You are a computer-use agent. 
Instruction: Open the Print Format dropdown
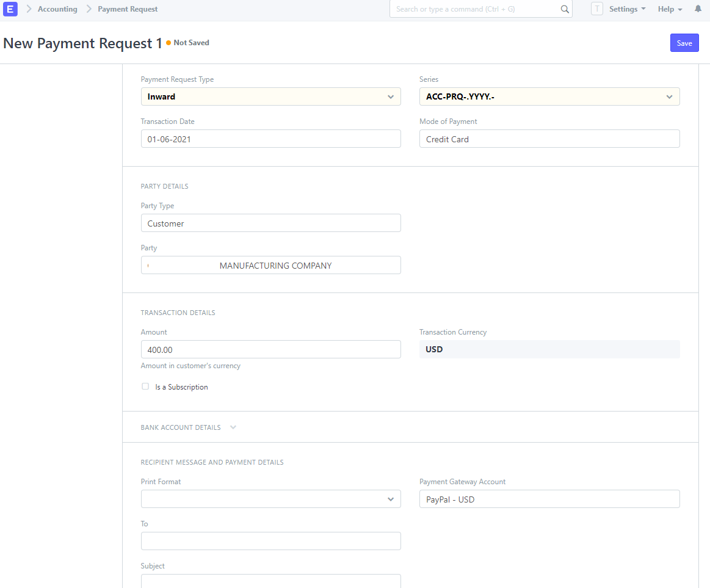click(x=391, y=499)
